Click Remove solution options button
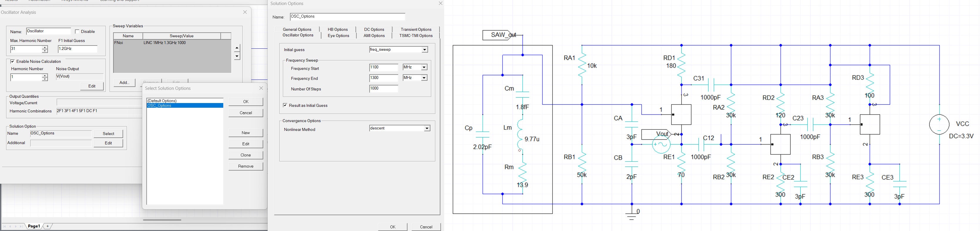This screenshot has height=231, width=980. (x=246, y=166)
